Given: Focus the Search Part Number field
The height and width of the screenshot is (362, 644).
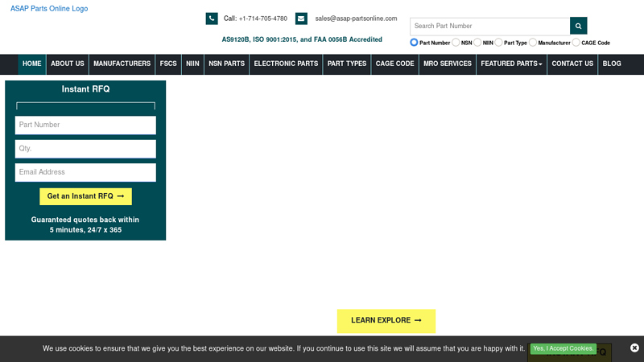Looking at the screenshot, I should (490, 26).
